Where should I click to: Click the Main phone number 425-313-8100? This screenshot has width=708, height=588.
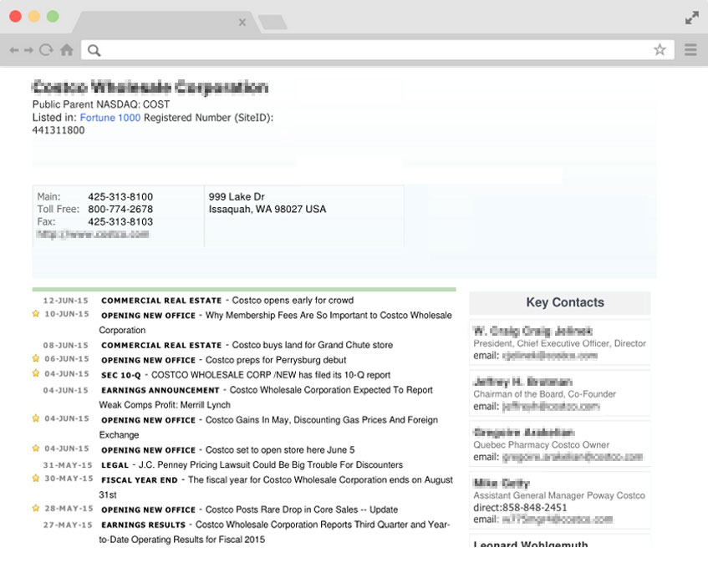[x=120, y=197]
